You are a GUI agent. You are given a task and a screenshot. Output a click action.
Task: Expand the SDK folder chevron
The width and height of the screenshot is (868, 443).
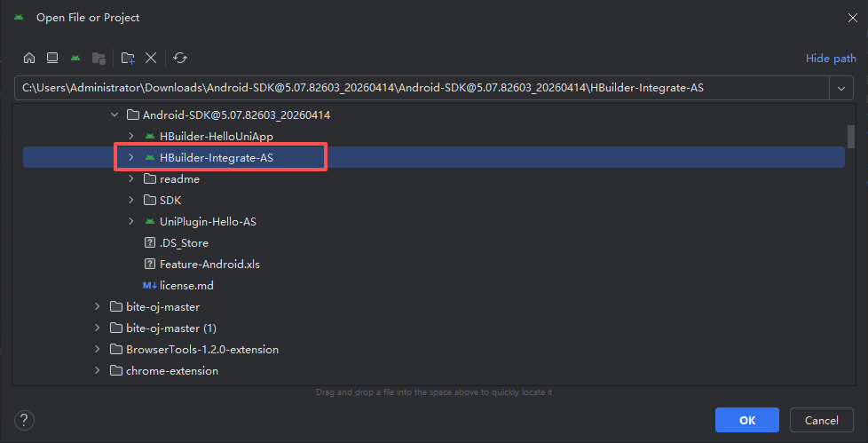point(130,200)
